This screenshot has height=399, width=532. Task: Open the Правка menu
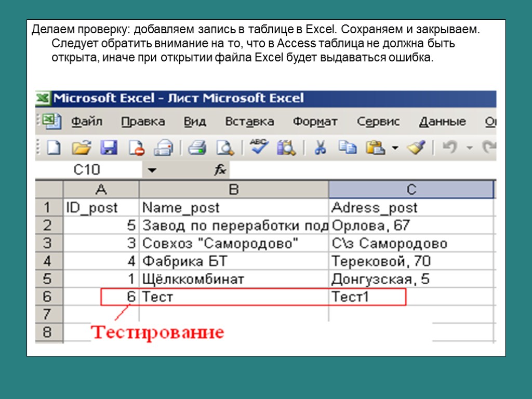coord(143,122)
